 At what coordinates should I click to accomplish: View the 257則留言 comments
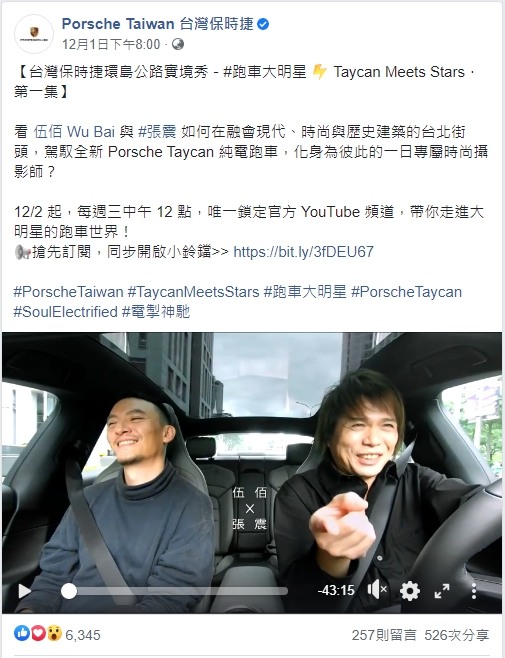[x=384, y=635]
